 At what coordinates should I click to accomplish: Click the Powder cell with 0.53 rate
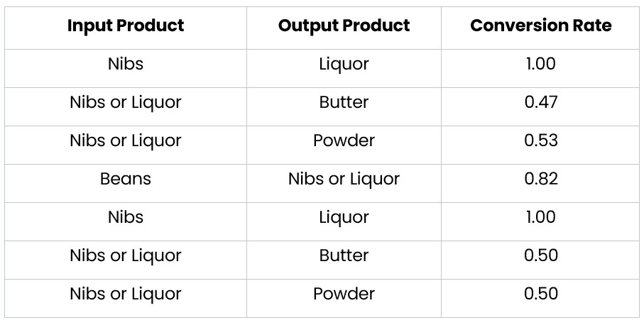[344, 141]
